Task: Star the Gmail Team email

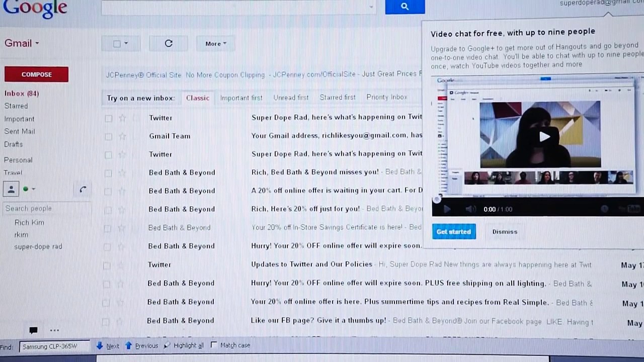Action: point(122,136)
